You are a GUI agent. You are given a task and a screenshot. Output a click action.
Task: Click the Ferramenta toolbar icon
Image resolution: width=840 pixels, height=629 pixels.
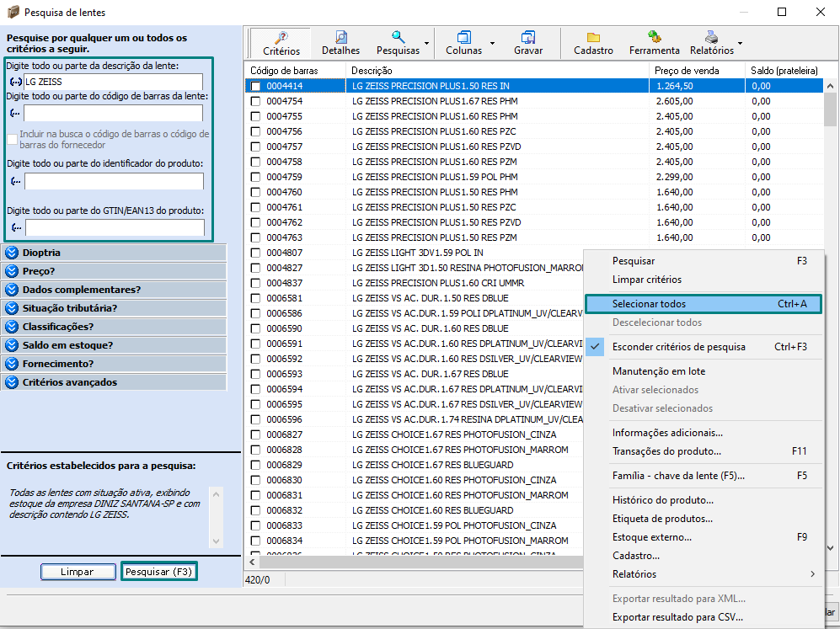(654, 37)
